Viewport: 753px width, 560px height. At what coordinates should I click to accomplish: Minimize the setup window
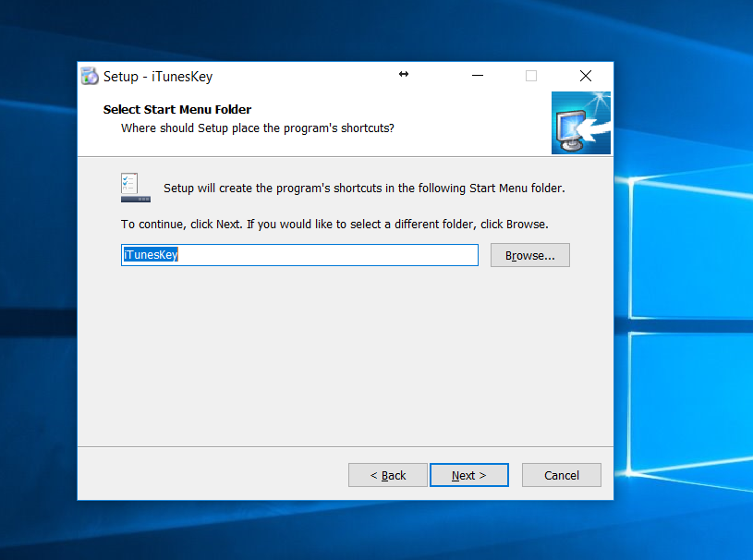[x=477, y=76]
